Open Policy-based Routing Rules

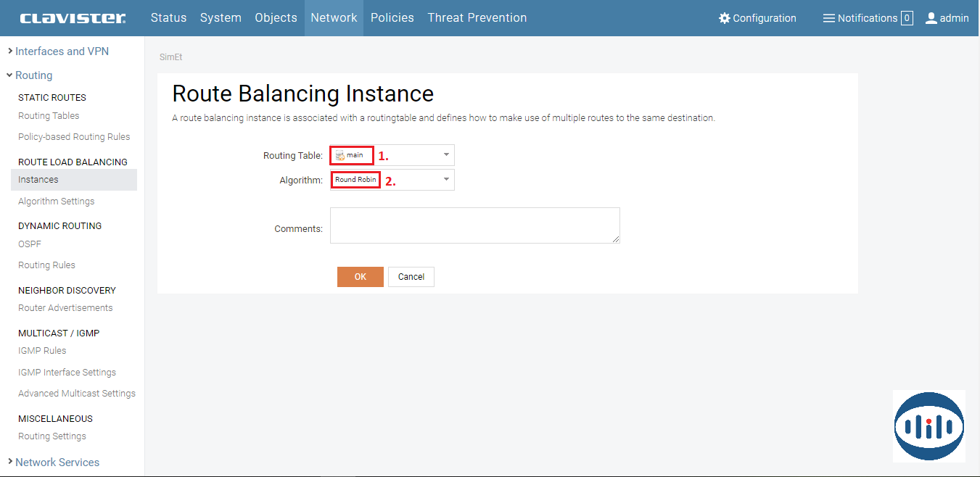click(74, 137)
